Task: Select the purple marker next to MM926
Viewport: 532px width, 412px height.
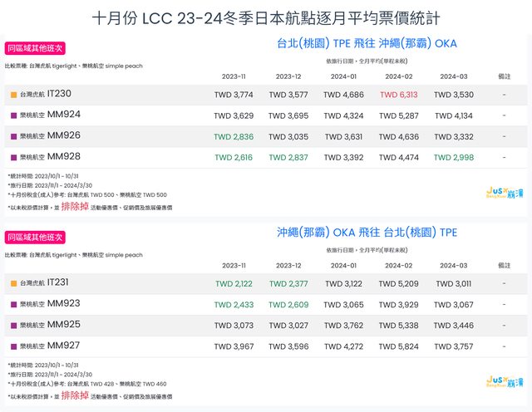Action: (13, 135)
